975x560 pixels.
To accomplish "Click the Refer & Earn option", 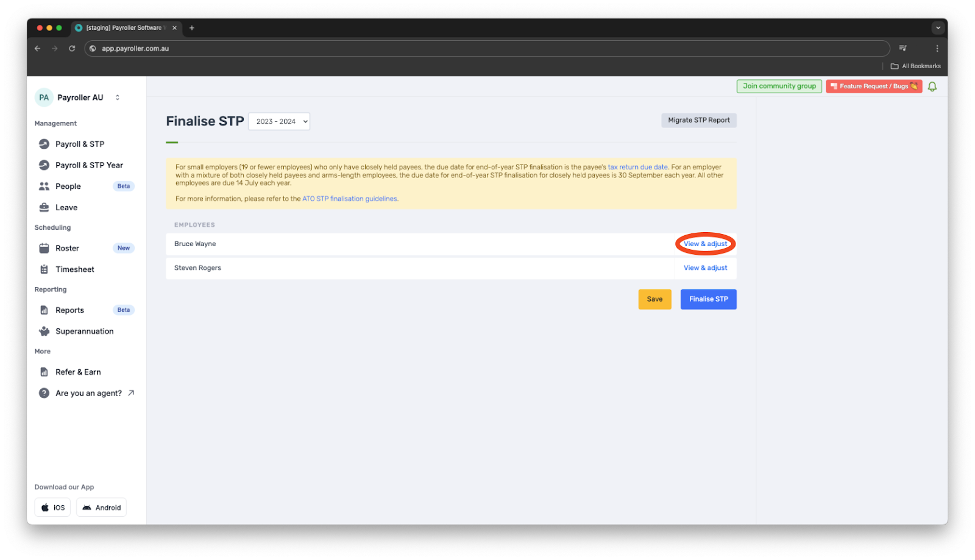I will [x=78, y=372].
